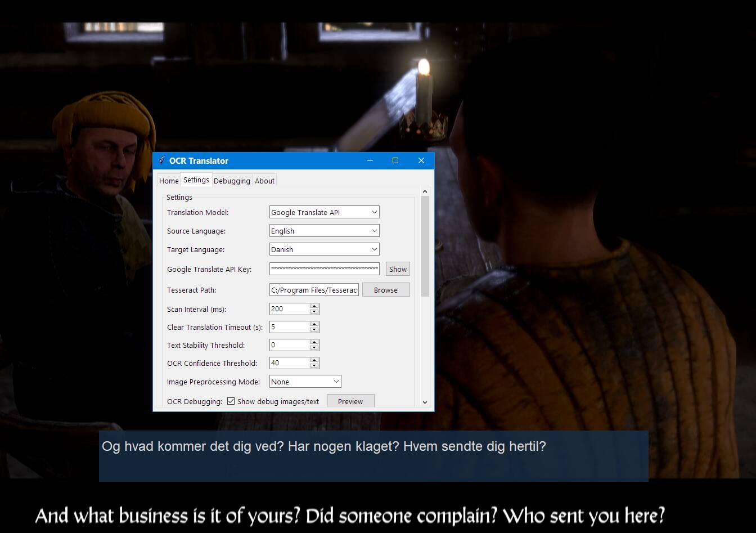Click the scrollbar down arrow
Viewport: 756px width, 533px height.
click(425, 402)
